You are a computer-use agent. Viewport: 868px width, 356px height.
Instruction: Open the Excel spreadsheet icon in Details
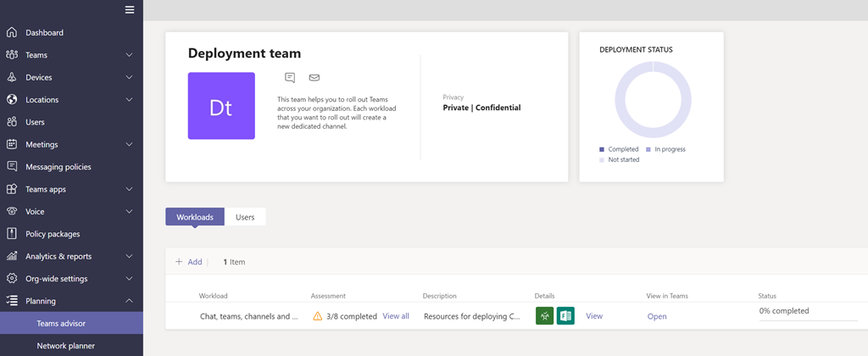click(565, 316)
